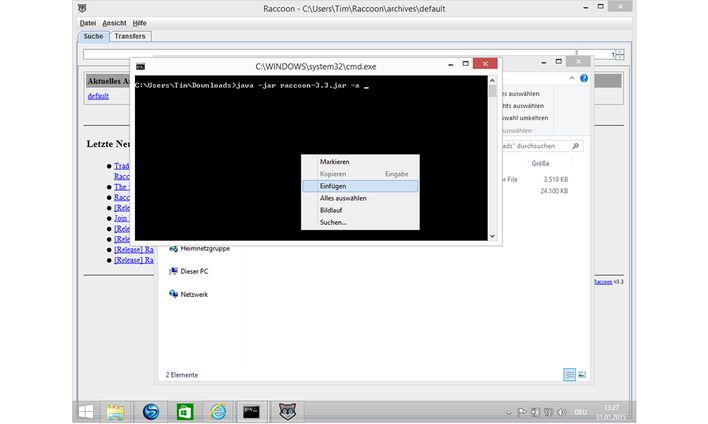Click the Größe column header
Screen dimensions: 708x424
coord(540,163)
